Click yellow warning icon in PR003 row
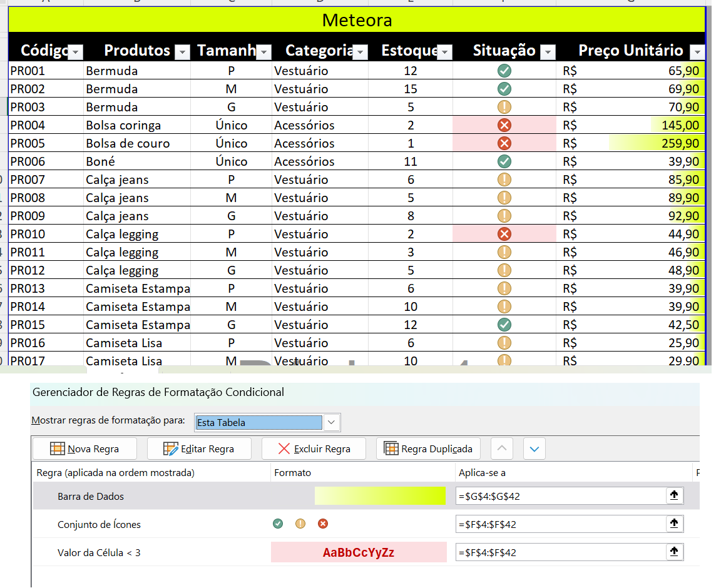The width and height of the screenshot is (721, 588). 504,107
